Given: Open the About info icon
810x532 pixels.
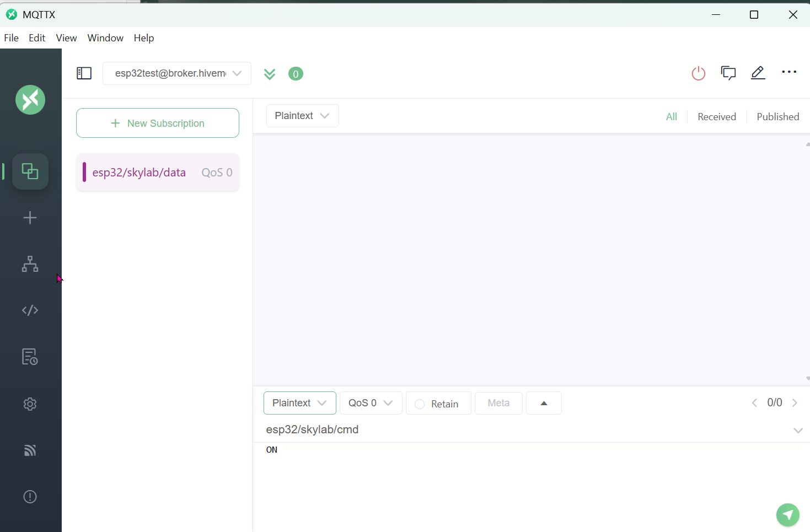Looking at the screenshot, I should pyautogui.click(x=30, y=497).
